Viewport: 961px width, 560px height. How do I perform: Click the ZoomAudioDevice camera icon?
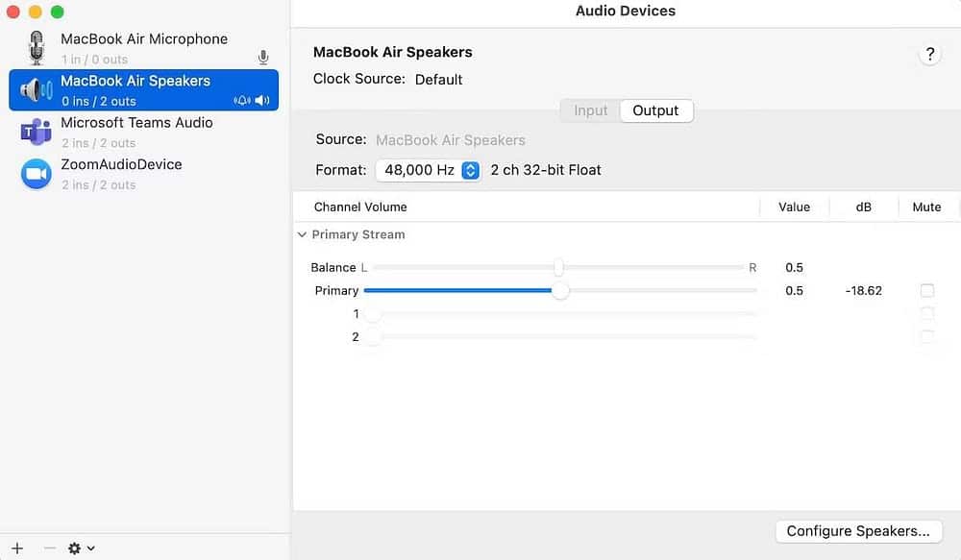click(36, 173)
